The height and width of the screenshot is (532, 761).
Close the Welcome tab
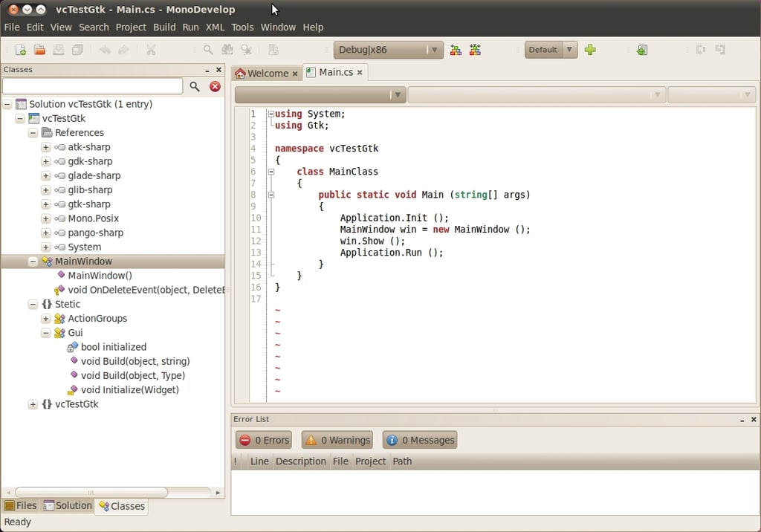(x=294, y=74)
